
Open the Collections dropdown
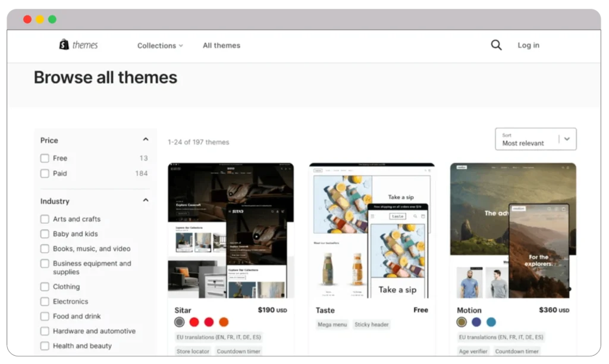click(x=159, y=45)
